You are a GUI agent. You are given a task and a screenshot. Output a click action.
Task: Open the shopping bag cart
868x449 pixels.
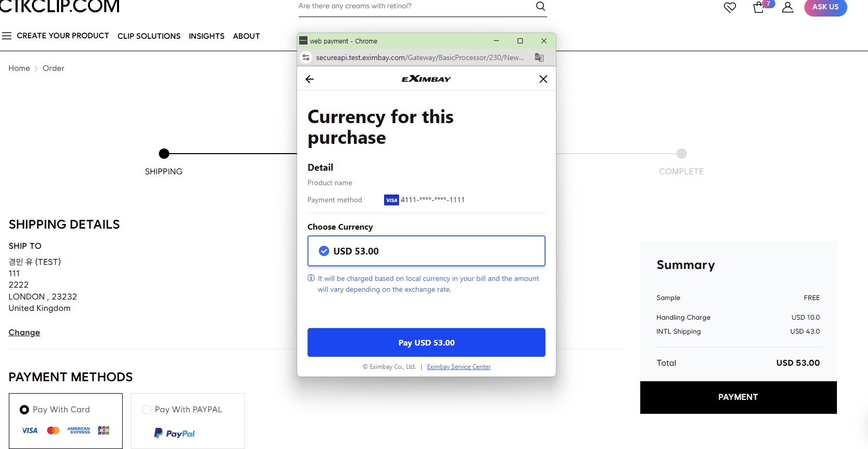(759, 7)
